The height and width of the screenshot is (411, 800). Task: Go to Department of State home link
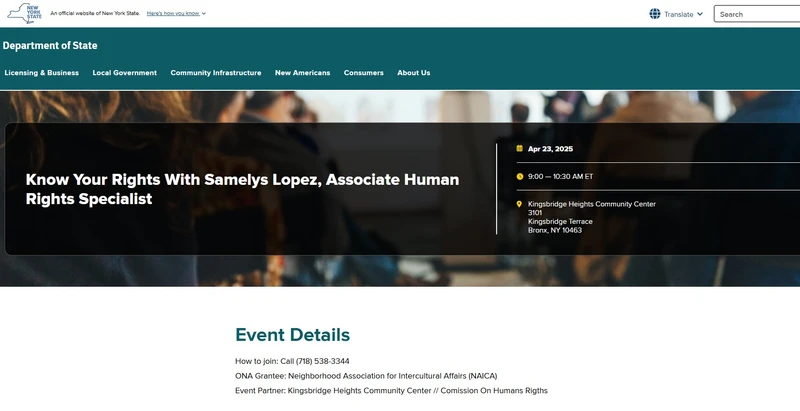pyautogui.click(x=50, y=45)
